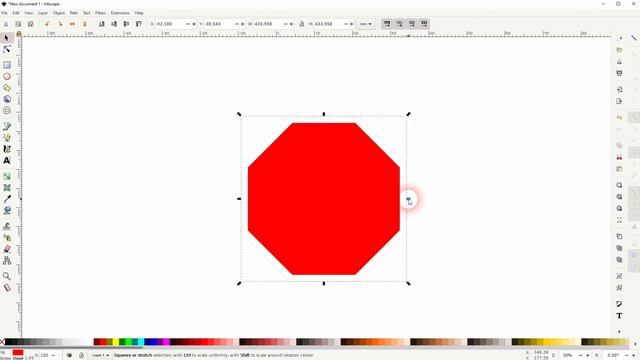640x360 pixels.
Task: Select the Text tool in toolbox
Action: 7,160
